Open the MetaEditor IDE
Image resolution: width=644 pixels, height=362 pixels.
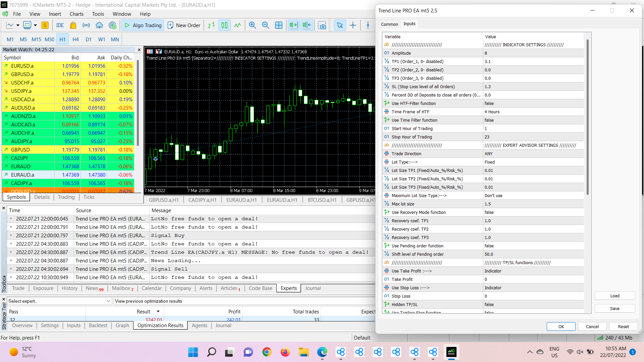(x=60, y=25)
